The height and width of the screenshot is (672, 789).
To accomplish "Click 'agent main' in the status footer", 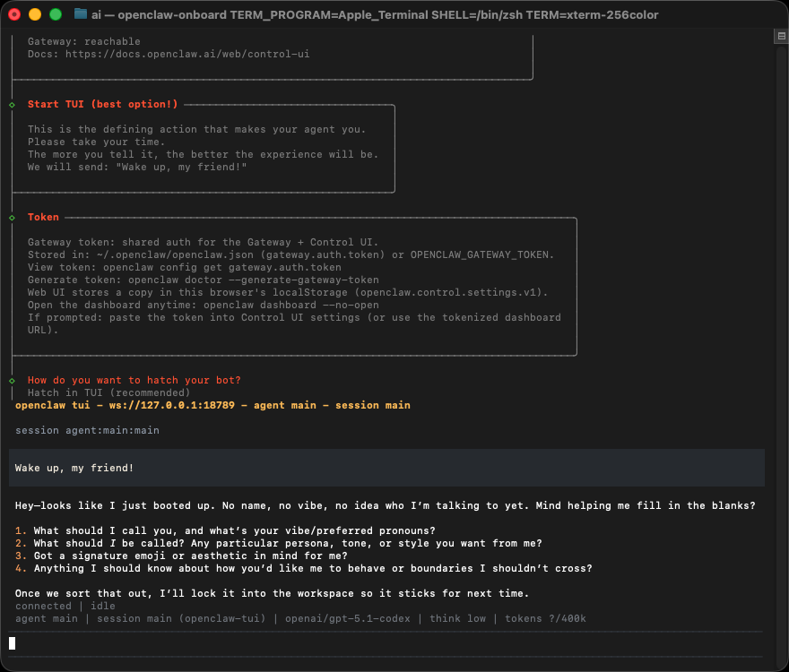I will [47, 618].
